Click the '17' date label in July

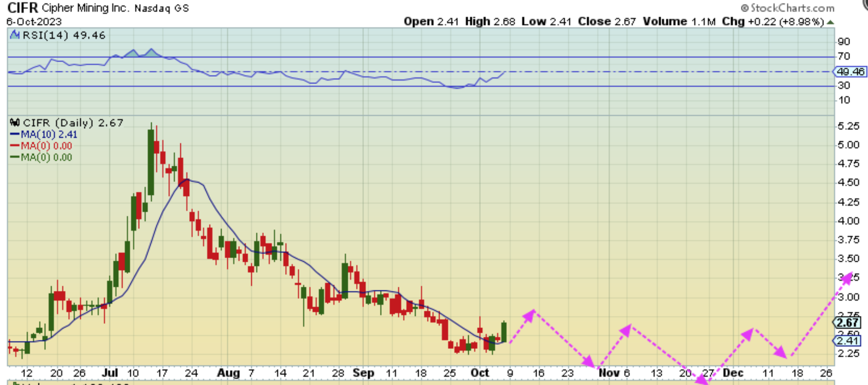point(162,373)
